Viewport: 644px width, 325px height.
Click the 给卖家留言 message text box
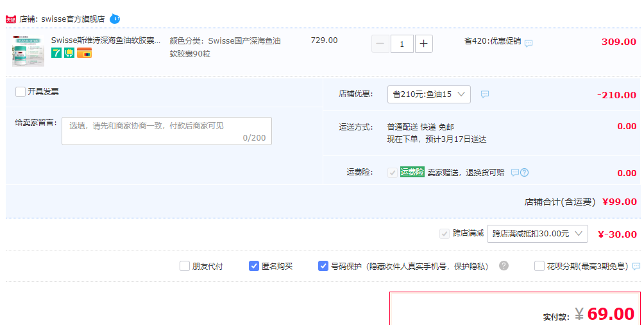click(x=167, y=131)
